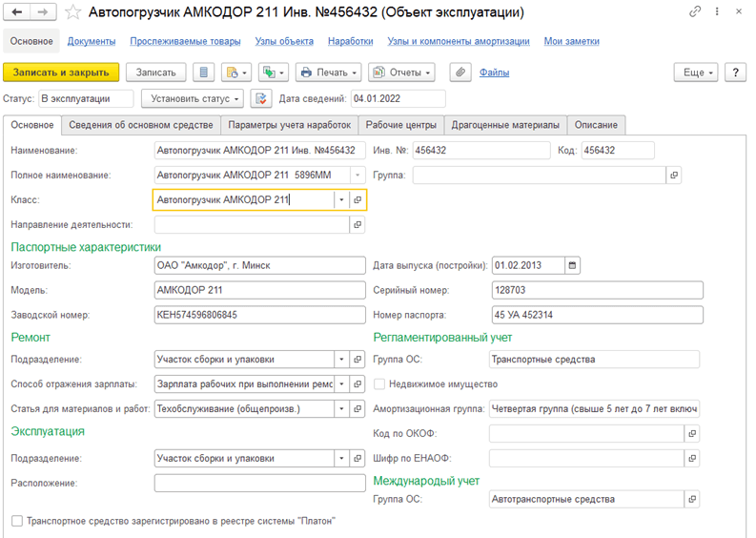Open the create-based-on document icon dropdown
756x538 pixels.
(236, 72)
